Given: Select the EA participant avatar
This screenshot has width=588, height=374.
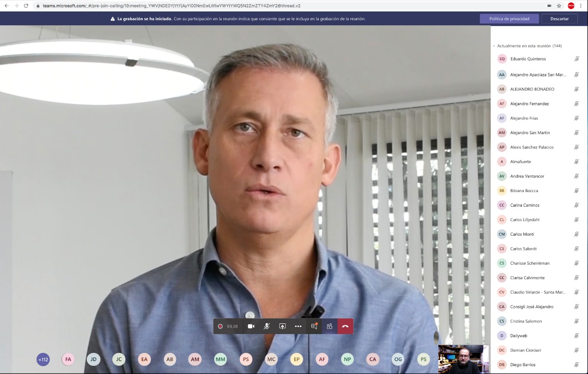Looking at the screenshot, I should click(144, 359).
